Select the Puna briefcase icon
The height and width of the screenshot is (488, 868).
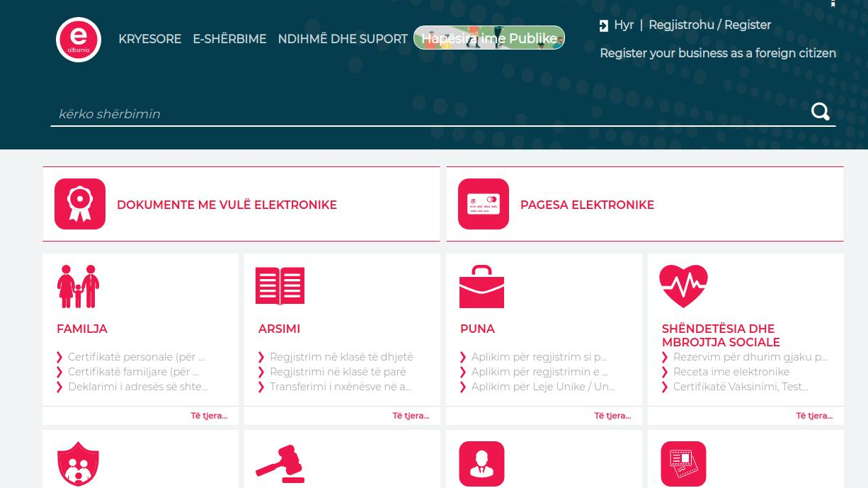pos(481,287)
